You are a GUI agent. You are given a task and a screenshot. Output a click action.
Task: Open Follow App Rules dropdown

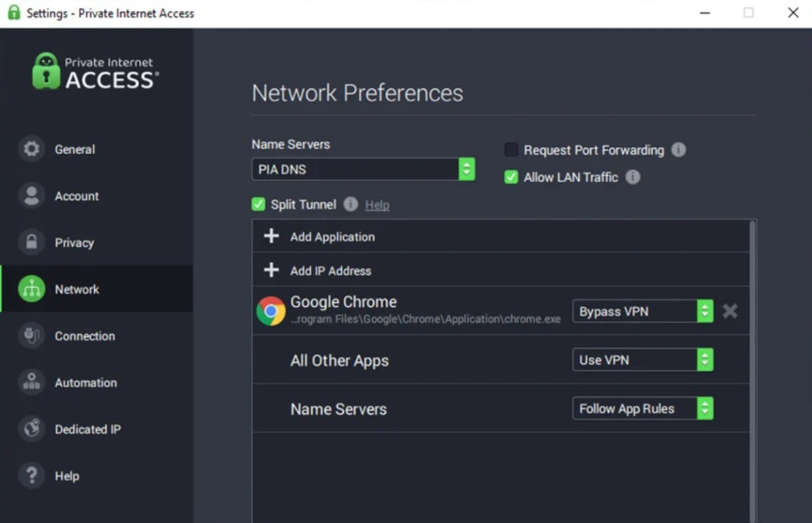click(643, 409)
